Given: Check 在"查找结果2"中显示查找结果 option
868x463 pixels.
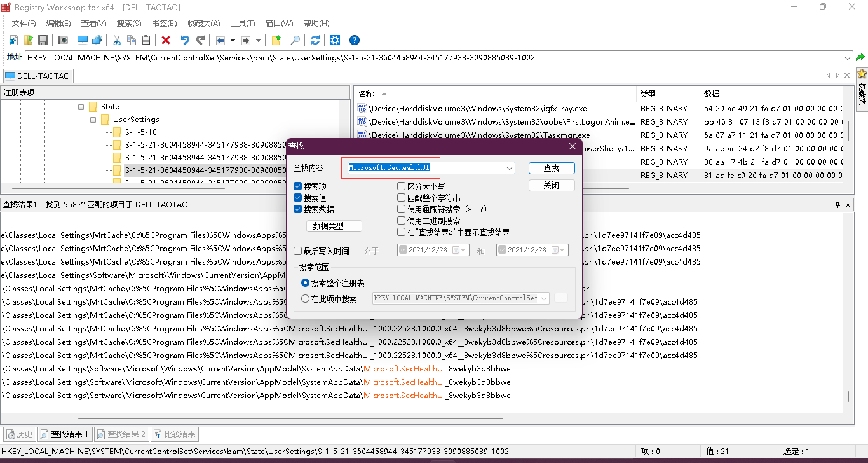Looking at the screenshot, I should coord(402,232).
